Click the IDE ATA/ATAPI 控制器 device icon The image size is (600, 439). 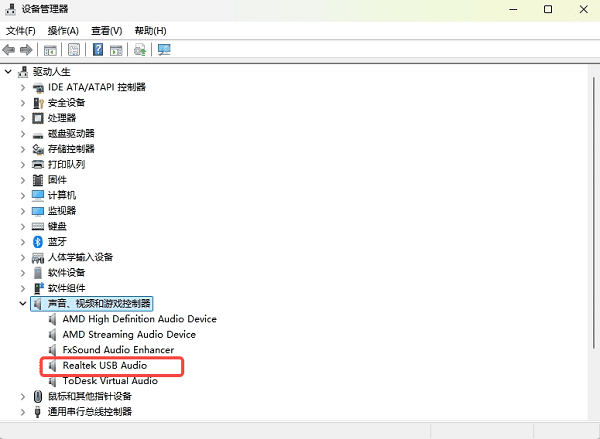pos(38,88)
